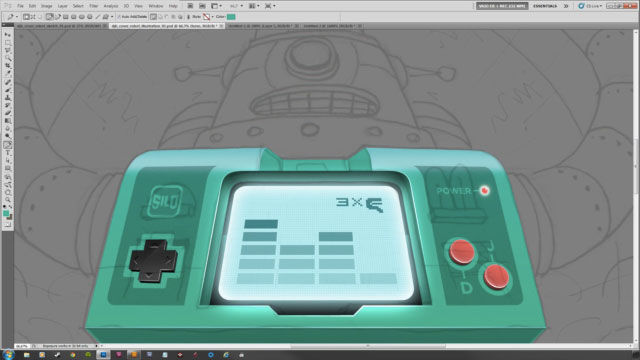Click the horizontal scrollbar at the bottom
Screen dimensions: 640x360
tap(367, 346)
